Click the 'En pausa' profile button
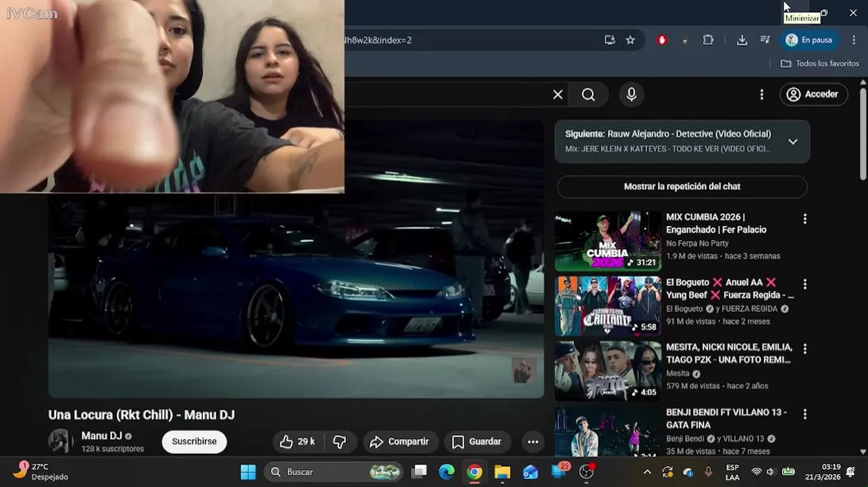Viewport: 868px width, 487px height. pos(809,40)
